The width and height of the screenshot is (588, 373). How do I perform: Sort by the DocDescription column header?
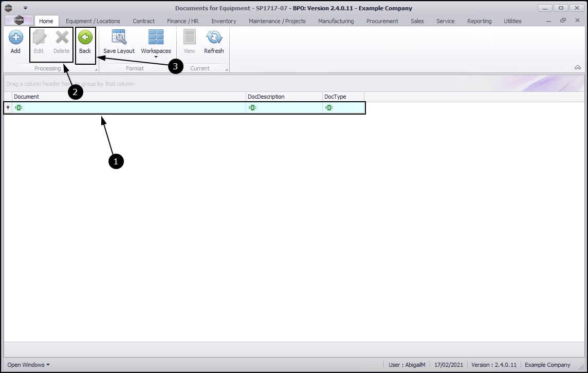tap(284, 97)
